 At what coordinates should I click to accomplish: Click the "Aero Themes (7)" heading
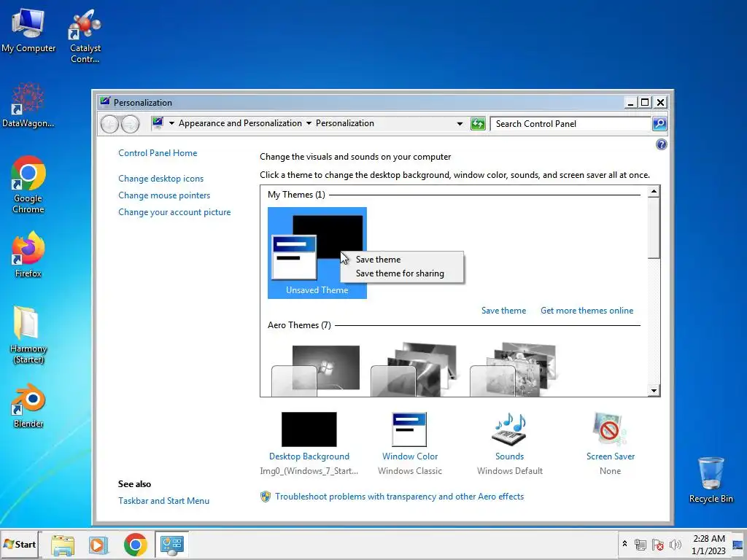(x=299, y=324)
